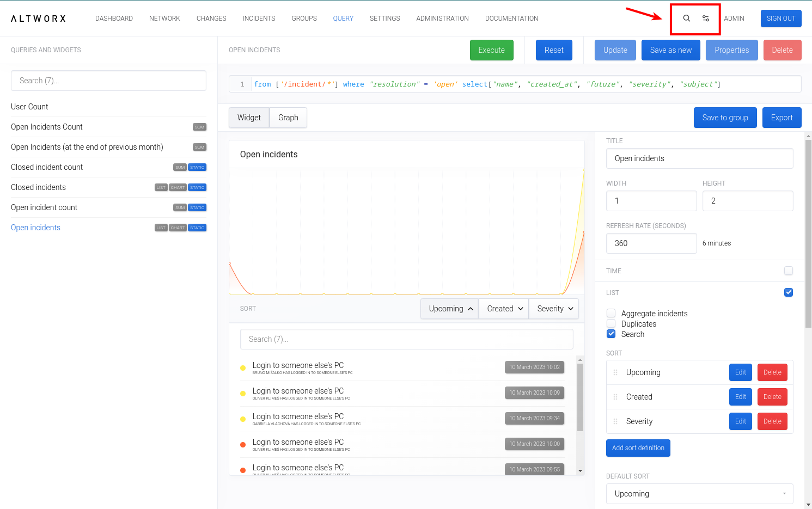Enable the TIME checkbox
Image resolution: width=812 pixels, height=509 pixels.
click(x=788, y=271)
